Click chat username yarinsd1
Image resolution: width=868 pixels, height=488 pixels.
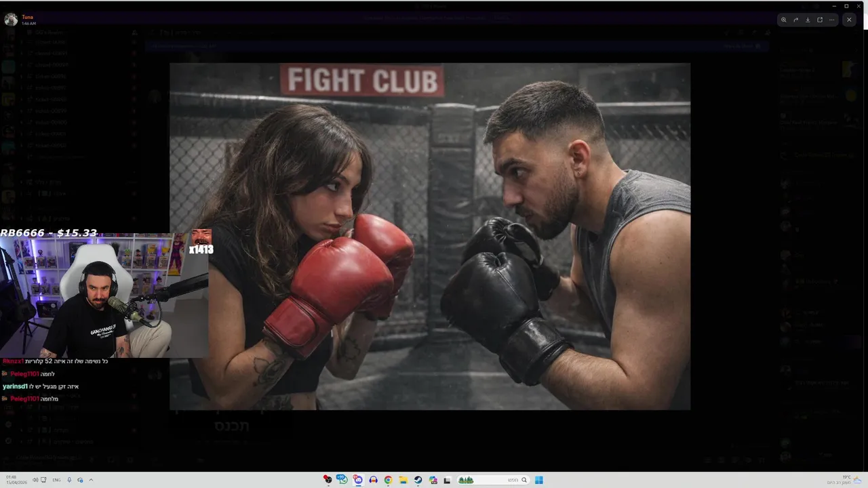point(14,386)
